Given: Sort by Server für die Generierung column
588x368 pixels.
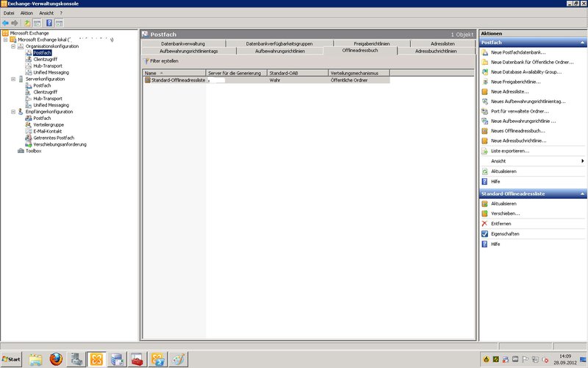Looking at the screenshot, I should pyautogui.click(x=237, y=73).
